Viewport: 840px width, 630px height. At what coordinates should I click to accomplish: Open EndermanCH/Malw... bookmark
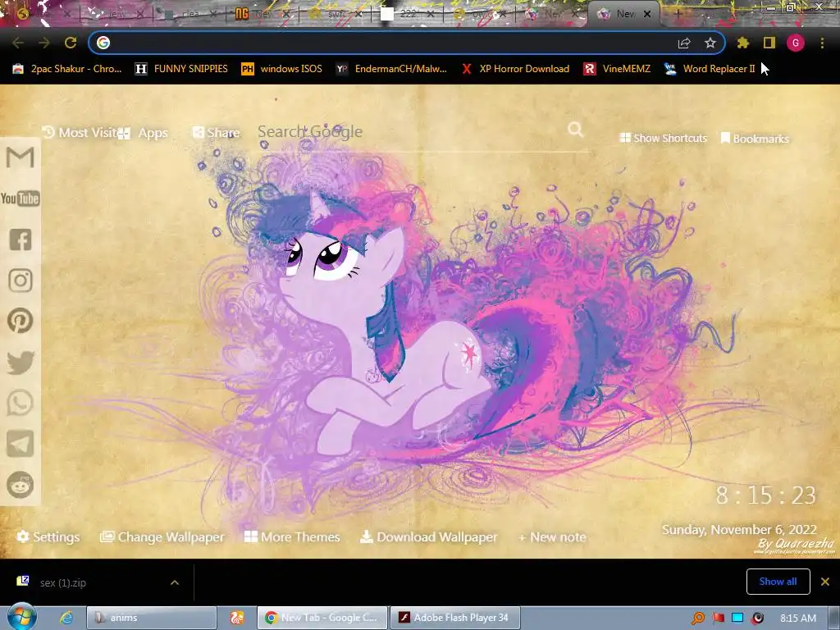(x=391, y=69)
